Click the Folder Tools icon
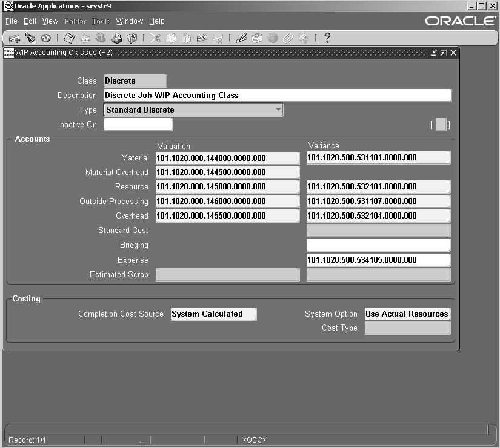This screenshot has width=500, height=448. 304,38
